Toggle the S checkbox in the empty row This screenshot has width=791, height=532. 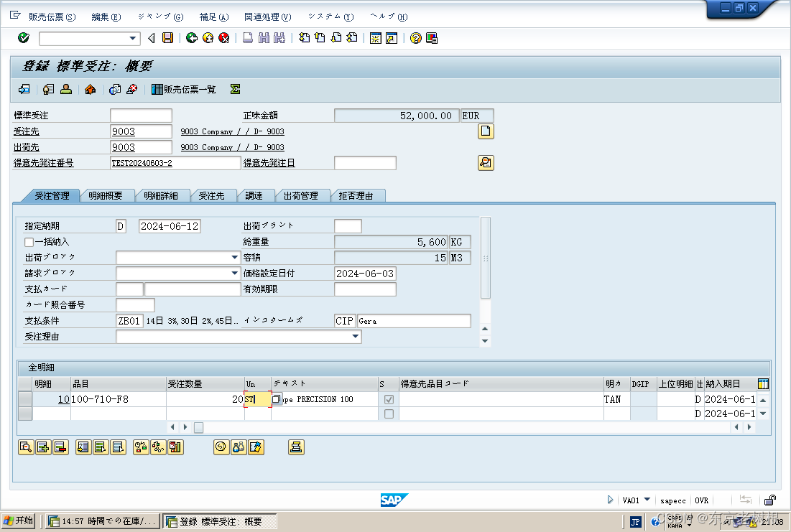(x=389, y=414)
